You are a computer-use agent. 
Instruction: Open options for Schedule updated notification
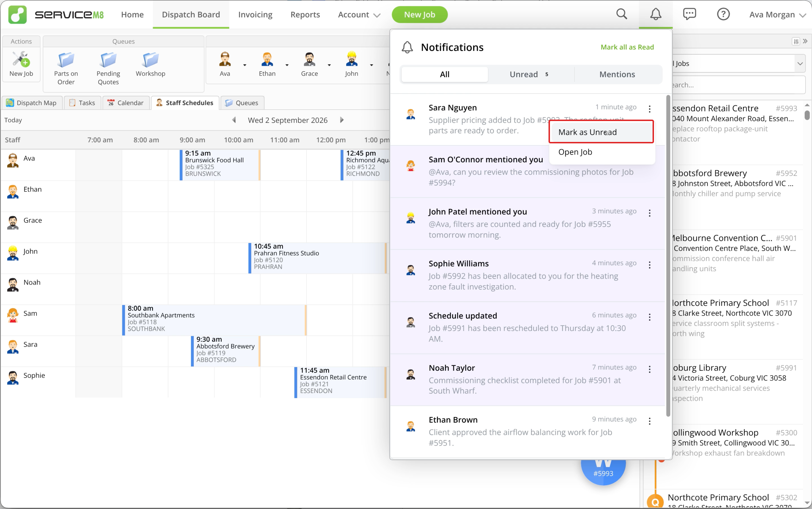coord(650,317)
